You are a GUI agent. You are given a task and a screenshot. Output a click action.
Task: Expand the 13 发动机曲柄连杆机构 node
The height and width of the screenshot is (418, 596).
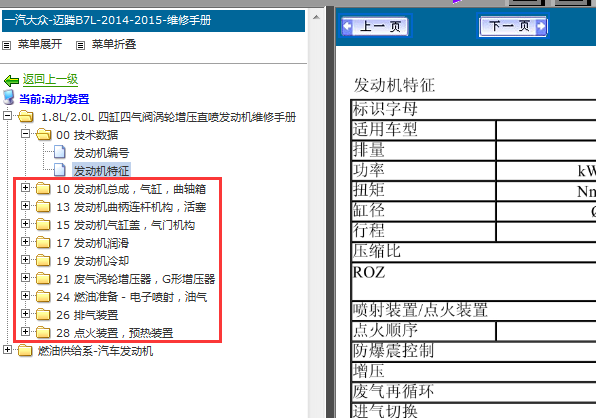(25, 206)
